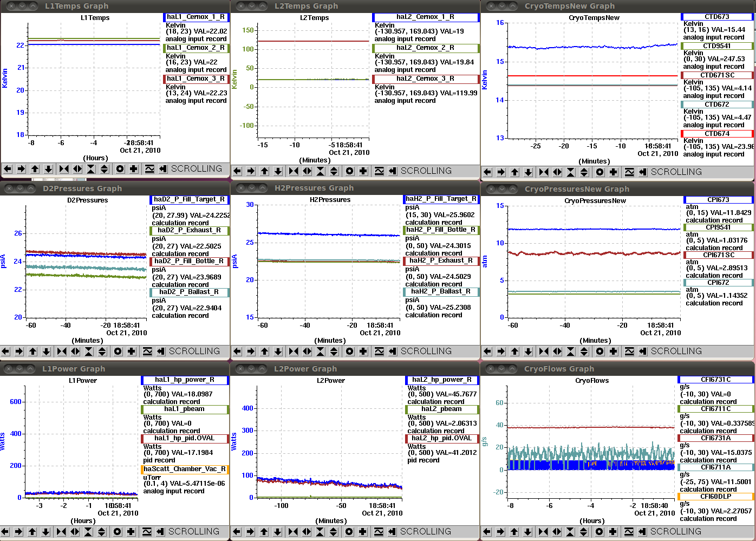Select haL2_hp_pid.OVAL legend entry
The height and width of the screenshot is (541, 756).
pos(442,439)
